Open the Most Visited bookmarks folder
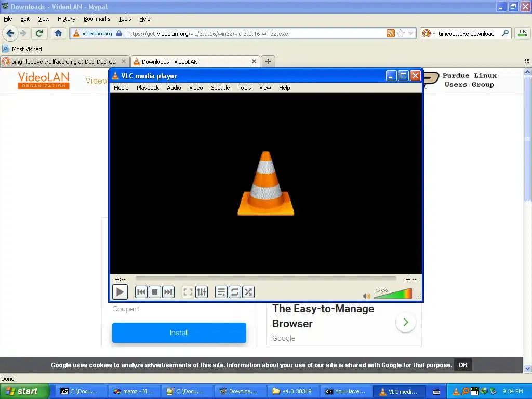The width and height of the screenshot is (532, 399). pos(22,49)
